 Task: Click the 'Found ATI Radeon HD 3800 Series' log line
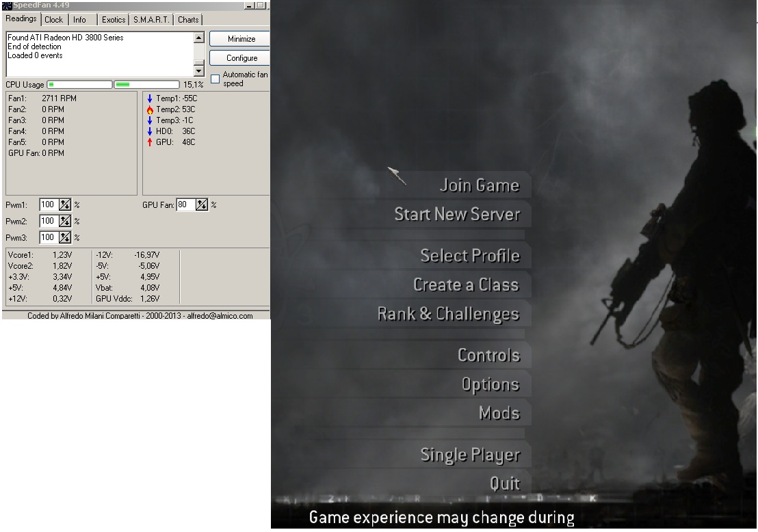65,38
